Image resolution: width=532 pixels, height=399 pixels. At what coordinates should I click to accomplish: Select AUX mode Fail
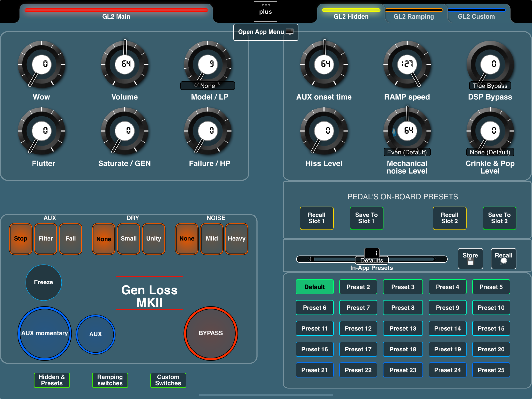click(70, 239)
